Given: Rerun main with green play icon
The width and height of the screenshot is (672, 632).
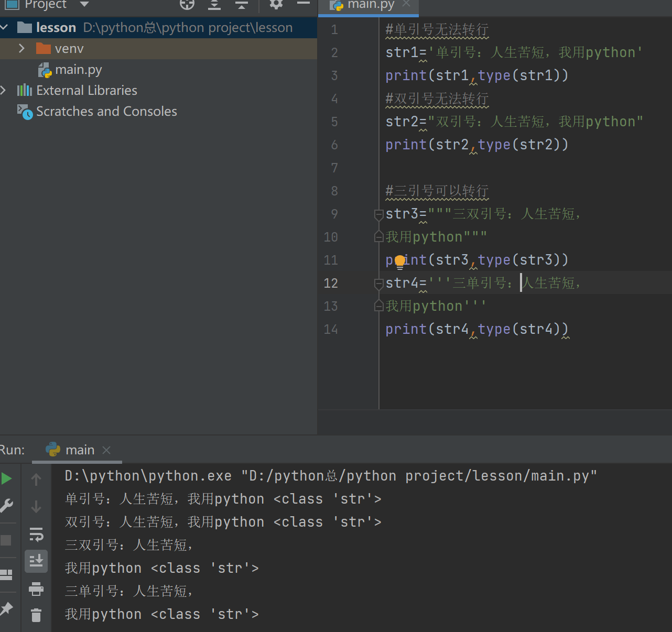Looking at the screenshot, I should pos(6,478).
